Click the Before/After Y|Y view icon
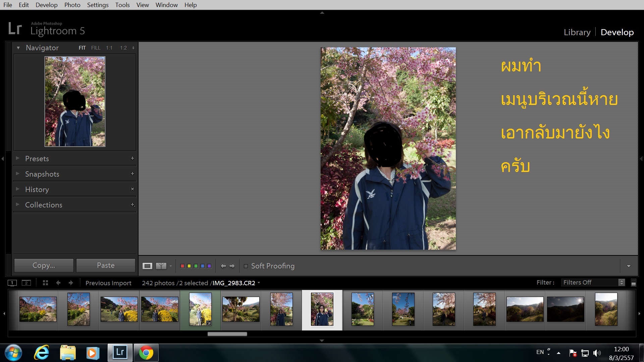Image resolution: width=644 pixels, height=362 pixels. coord(161,266)
